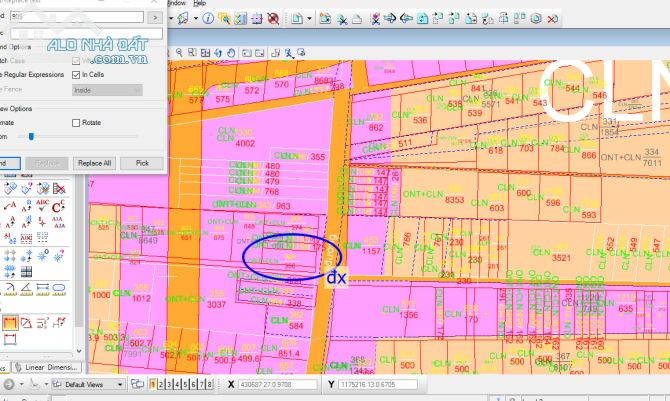Click the Spell Checker ABC tool icon

(42, 205)
